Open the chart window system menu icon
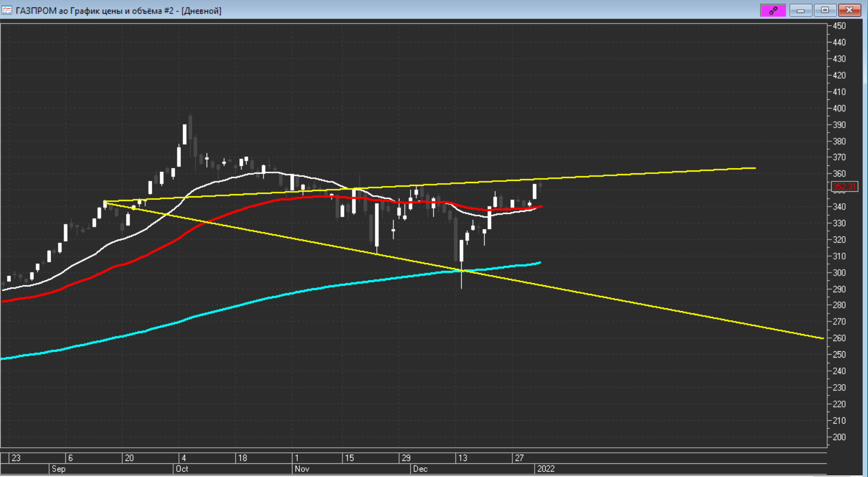Image resolution: width=868 pixels, height=477 pixels. tap(7, 10)
